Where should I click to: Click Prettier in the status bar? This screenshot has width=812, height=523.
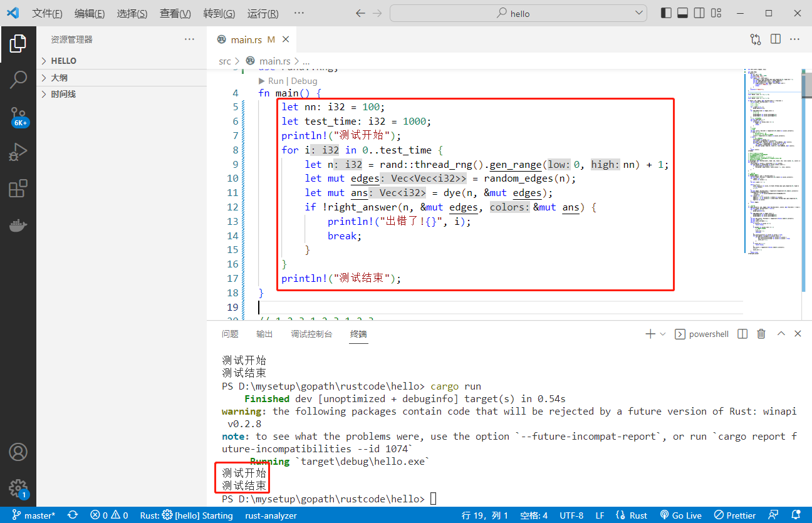pos(735,515)
